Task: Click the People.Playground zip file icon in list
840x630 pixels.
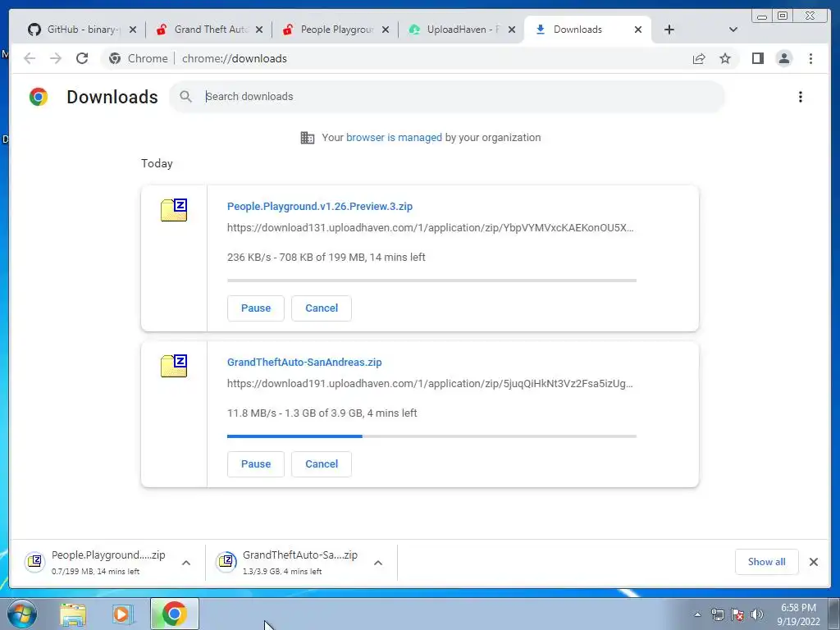Action: pyautogui.click(x=174, y=210)
